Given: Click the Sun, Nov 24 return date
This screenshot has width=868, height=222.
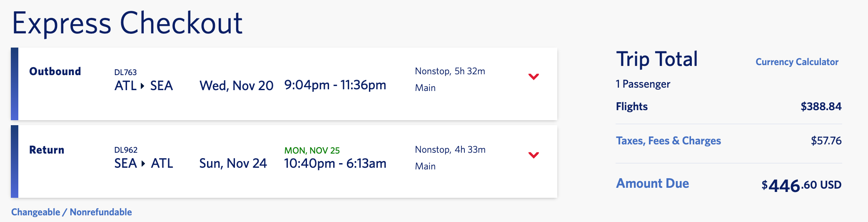Looking at the screenshot, I should (x=233, y=163).
